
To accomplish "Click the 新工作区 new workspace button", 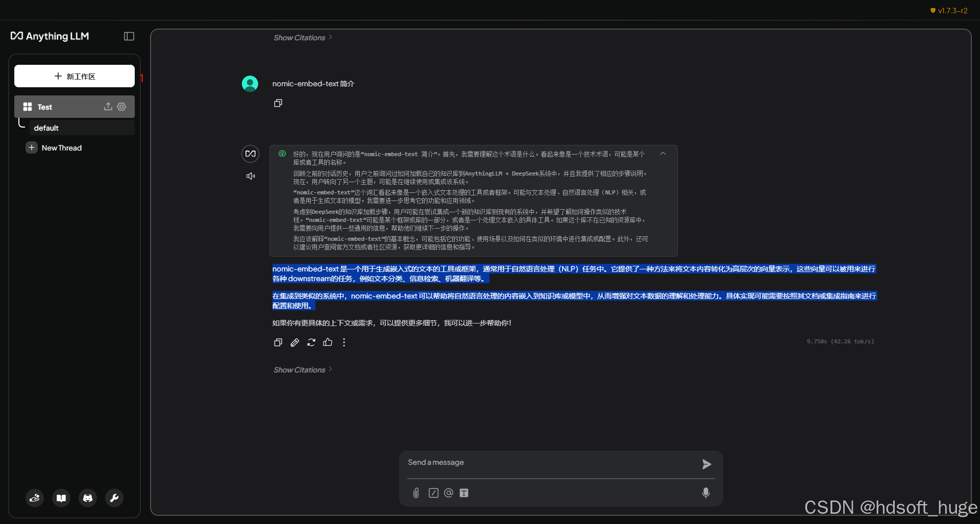I will [75, 76].
